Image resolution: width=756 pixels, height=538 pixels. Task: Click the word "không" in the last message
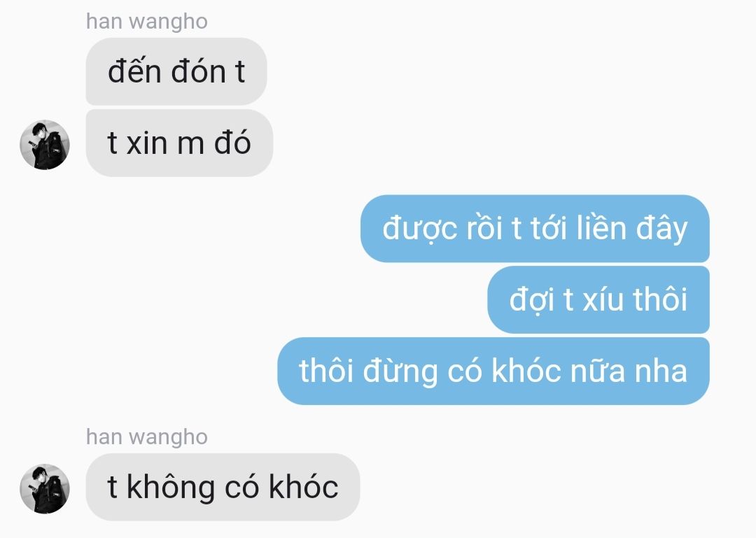click(170, 488)
